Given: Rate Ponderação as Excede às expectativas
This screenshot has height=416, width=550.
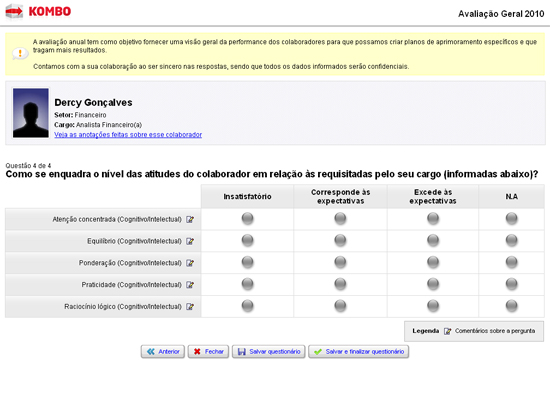Looking at the screenshot, I should click(x=433, y=262).
